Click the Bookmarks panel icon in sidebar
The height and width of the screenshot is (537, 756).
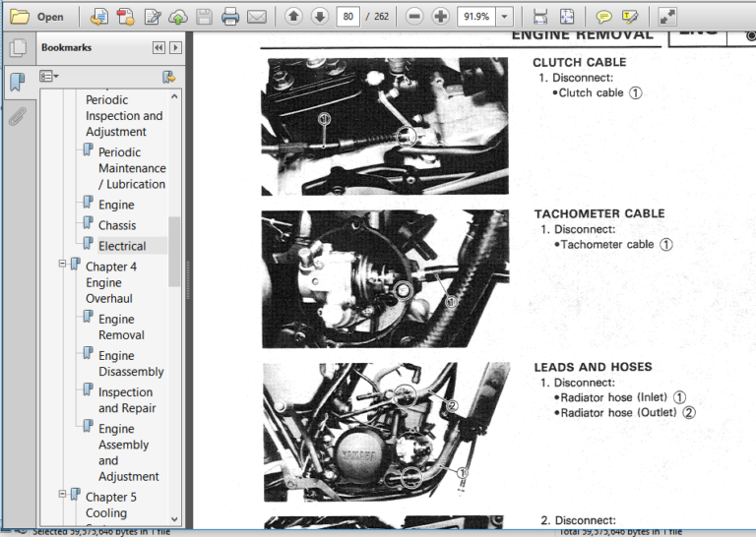coord(18,82)
